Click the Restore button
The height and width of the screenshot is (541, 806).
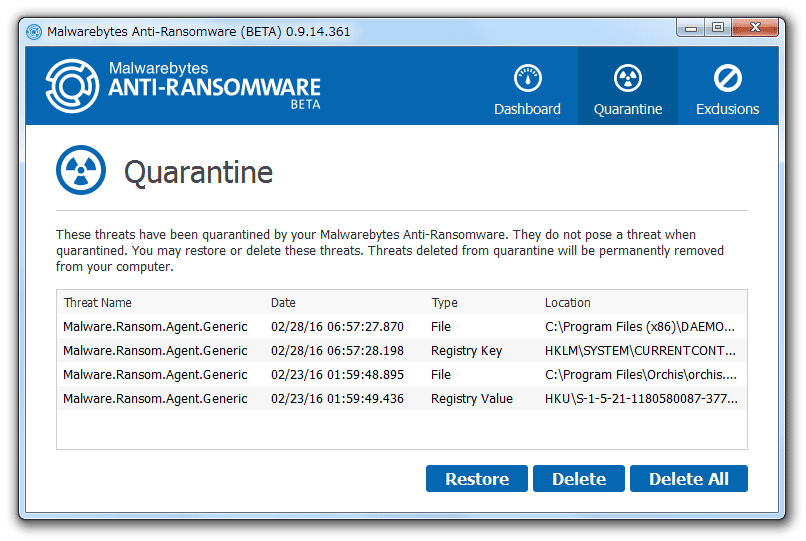point(477,479)
